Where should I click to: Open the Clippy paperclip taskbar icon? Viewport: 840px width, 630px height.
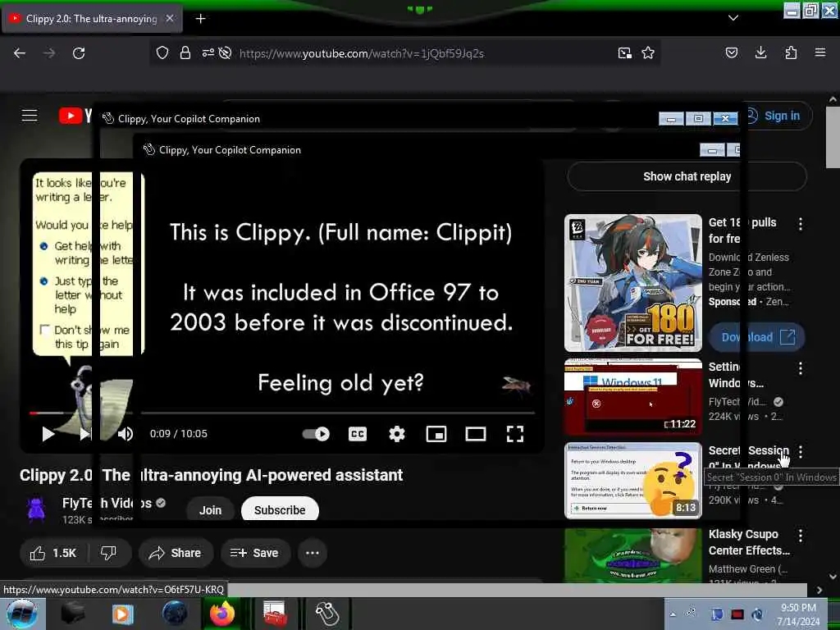(326, 614)
